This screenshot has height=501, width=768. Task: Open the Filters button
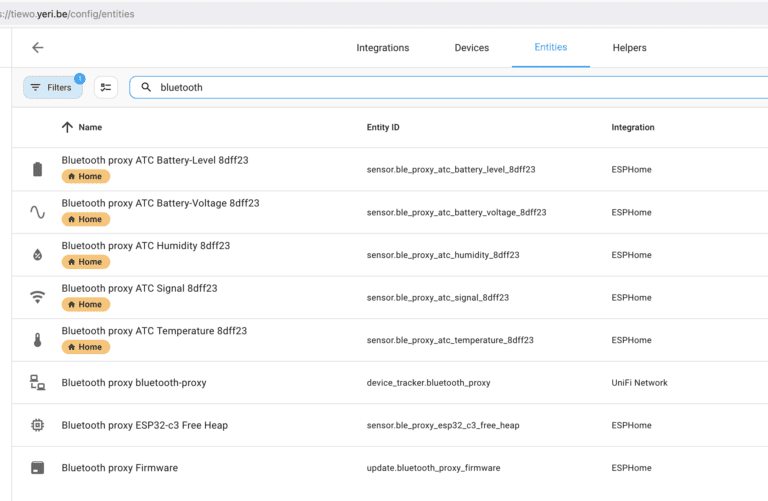[x=52, y=88]
